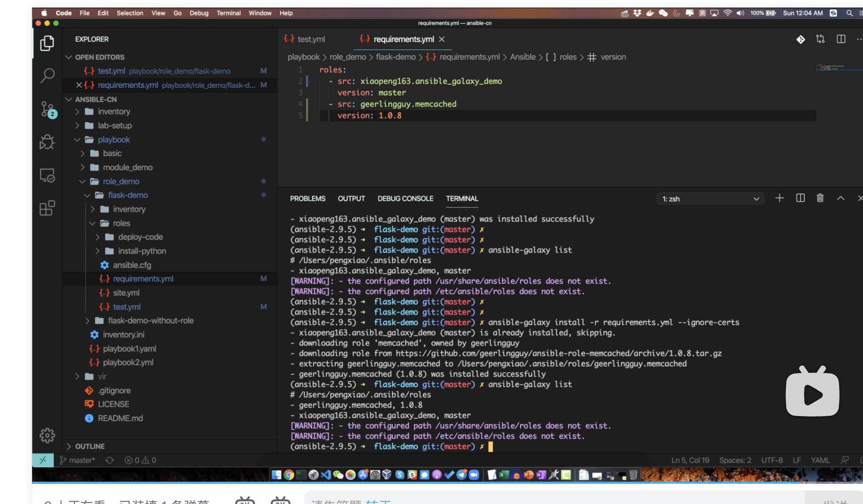This screenshot has width=863, height=504.
Task: Click the YAML language mode button
Action: coord(820,460)
